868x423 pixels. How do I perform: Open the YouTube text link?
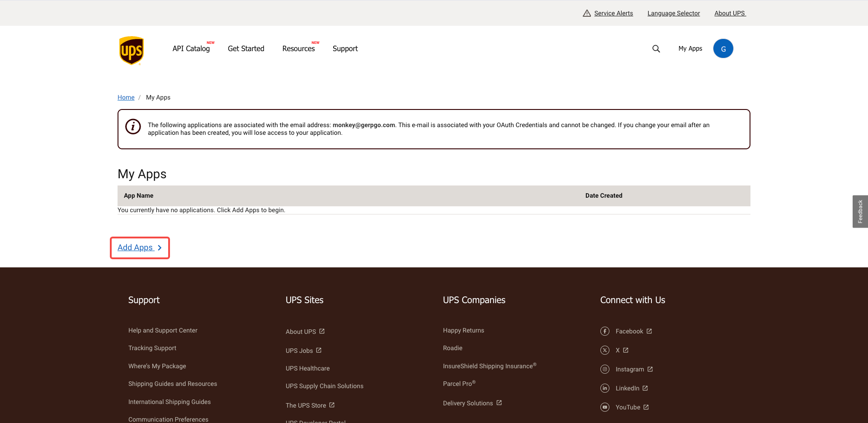628,407
